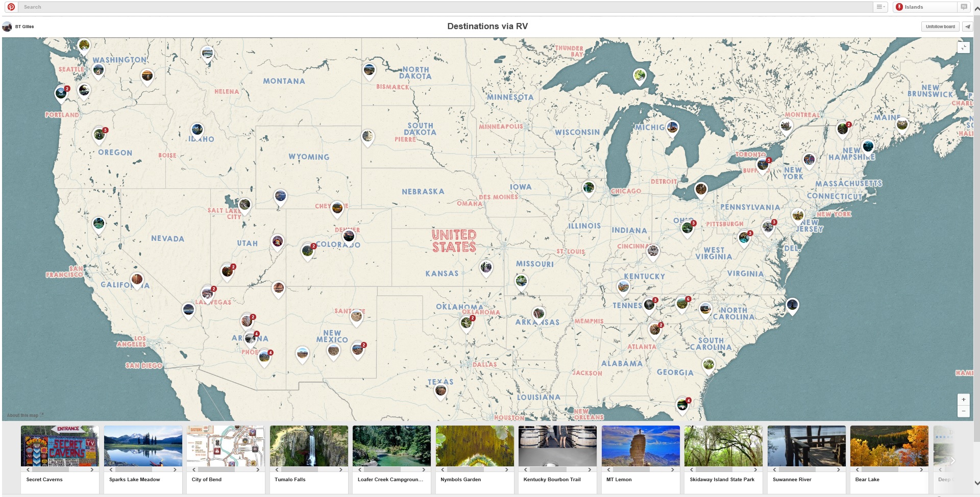Select the map pin on North Carolina coast
Screen dimensions: 980x497
(x=792, y=305)
